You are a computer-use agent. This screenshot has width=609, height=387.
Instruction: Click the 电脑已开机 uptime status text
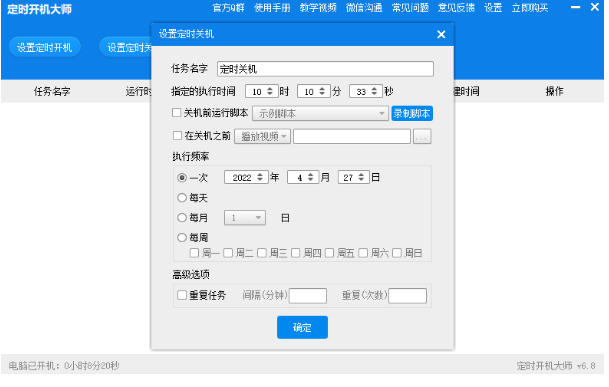click(64, 366)
